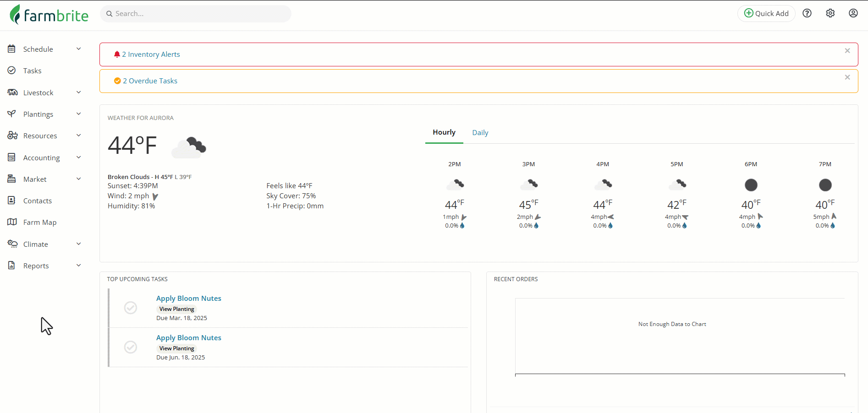The height and width of the screenshot is (413, 868).
Task: Click the 7PM hourly weather icon
Action: point(825,185)
